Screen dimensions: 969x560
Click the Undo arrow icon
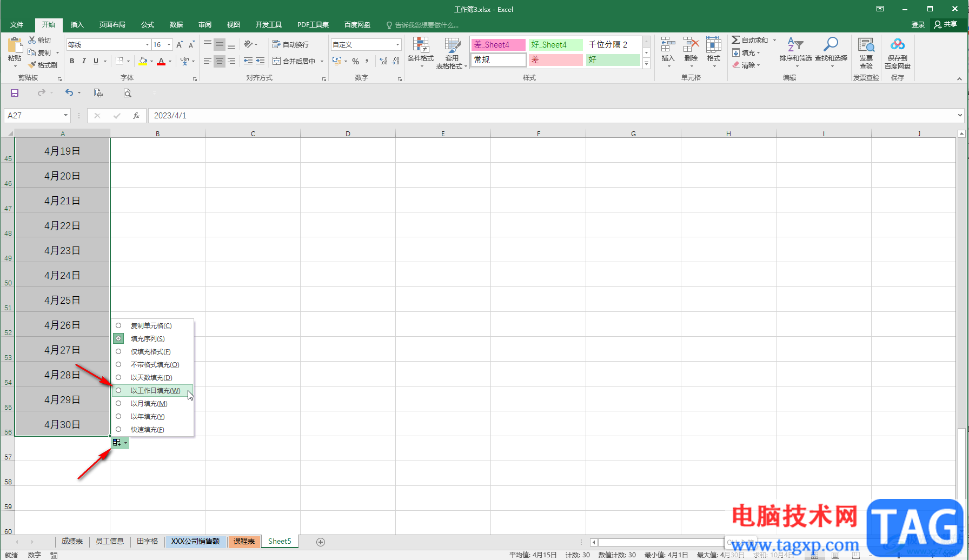point(69,93)
